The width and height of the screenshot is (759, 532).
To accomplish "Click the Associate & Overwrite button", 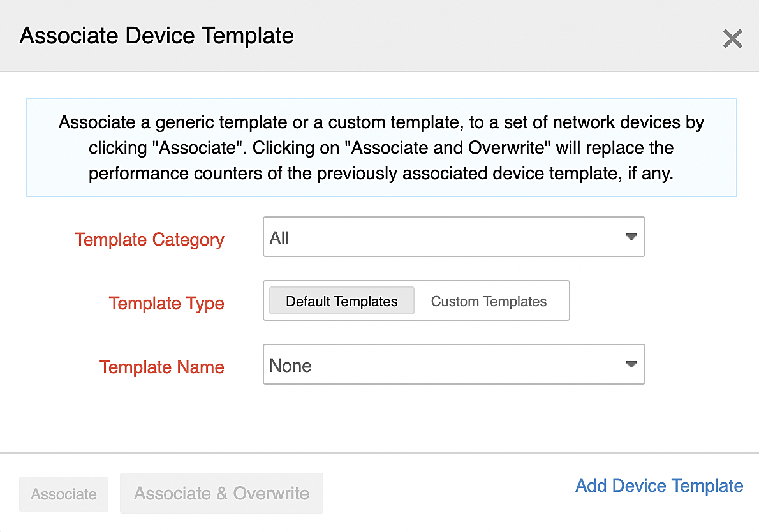I will coord(221,493).
